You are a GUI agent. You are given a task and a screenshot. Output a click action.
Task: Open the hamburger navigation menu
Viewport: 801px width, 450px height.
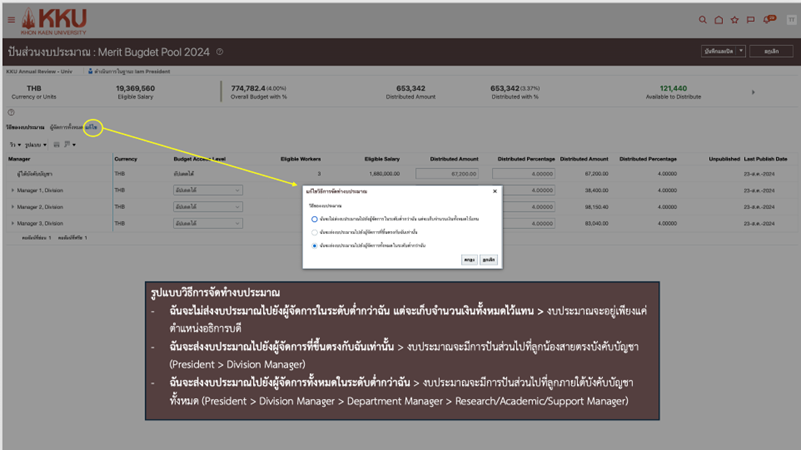coord(11,20)
